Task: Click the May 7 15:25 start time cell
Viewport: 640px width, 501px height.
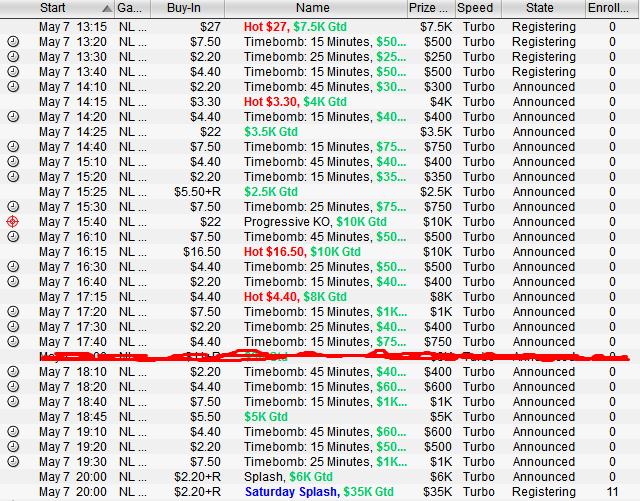Action: click(x=73, y=192)
